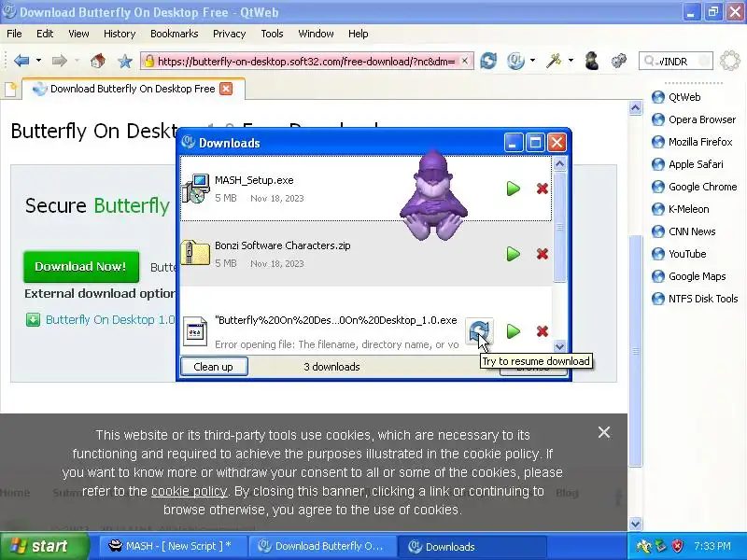
Task: Open Bonzi Software Characters.zip with play icon
Action: pyautogui.click(x=513, y=254)
